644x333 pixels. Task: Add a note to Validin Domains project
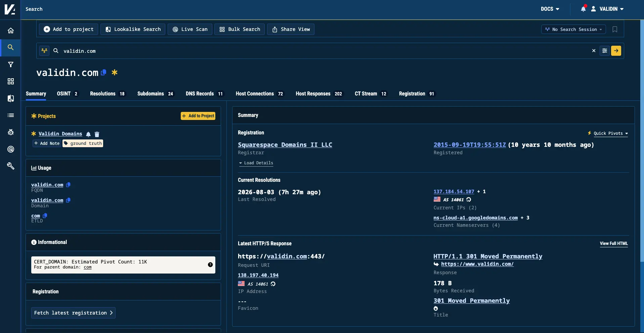(47, 143)
